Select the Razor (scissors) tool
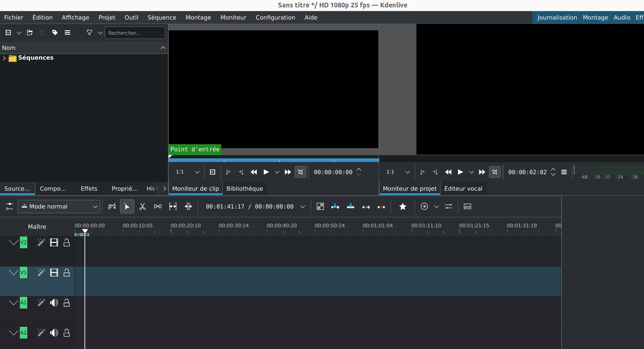 (142, 207)
